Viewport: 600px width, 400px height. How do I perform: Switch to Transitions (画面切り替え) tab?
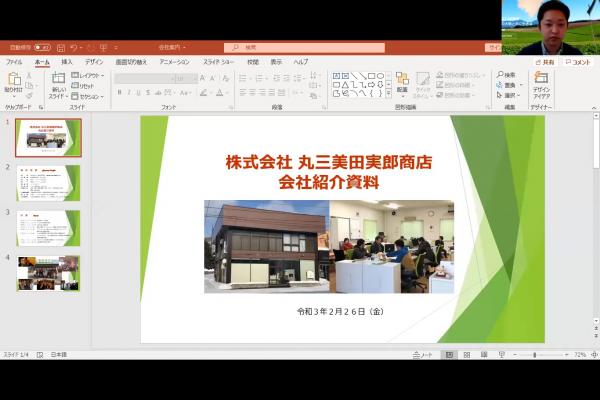(x=131, y=62)
